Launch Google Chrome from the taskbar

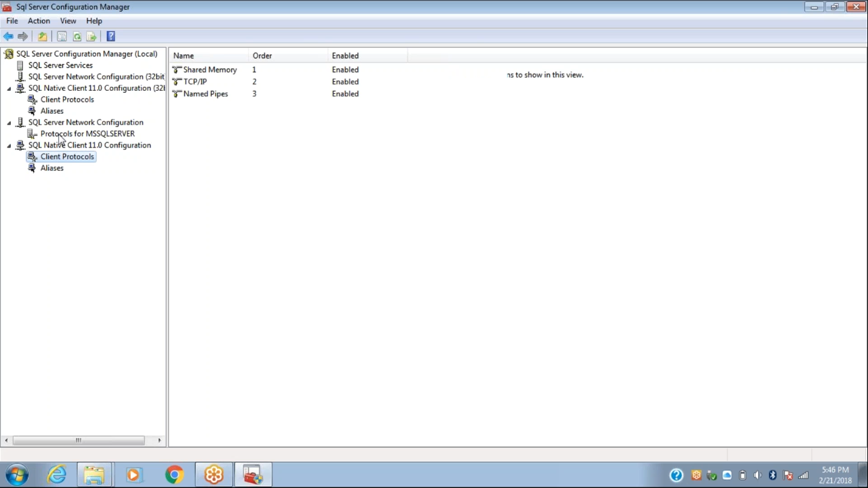coord(174,475)
